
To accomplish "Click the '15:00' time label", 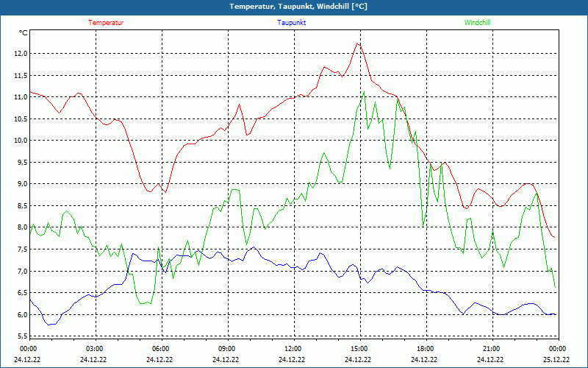I will (x=360, y=349).
